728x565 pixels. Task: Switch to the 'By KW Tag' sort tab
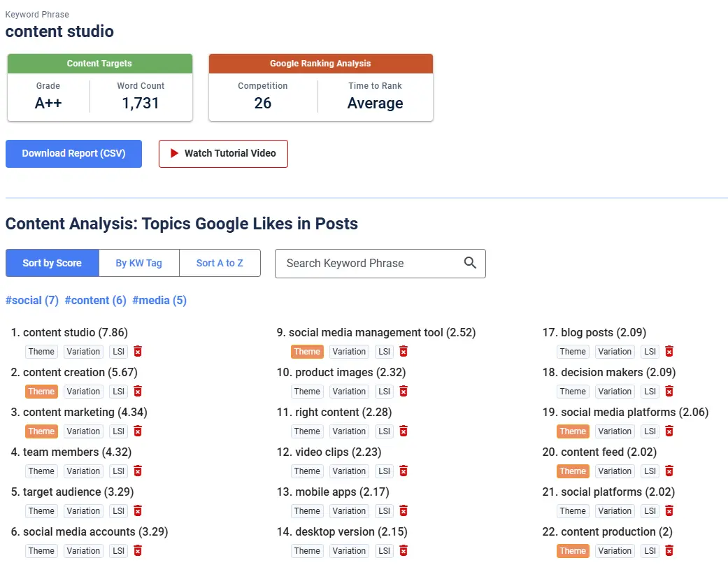pos(139,263)
